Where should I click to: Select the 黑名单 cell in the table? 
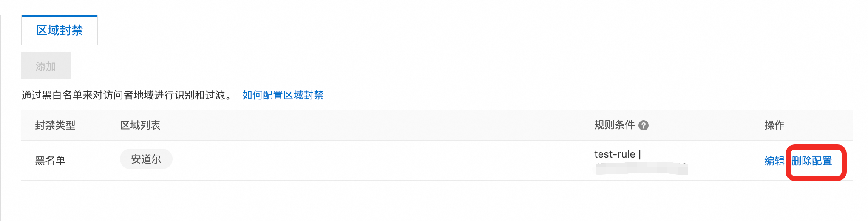[x=50, y=161]
